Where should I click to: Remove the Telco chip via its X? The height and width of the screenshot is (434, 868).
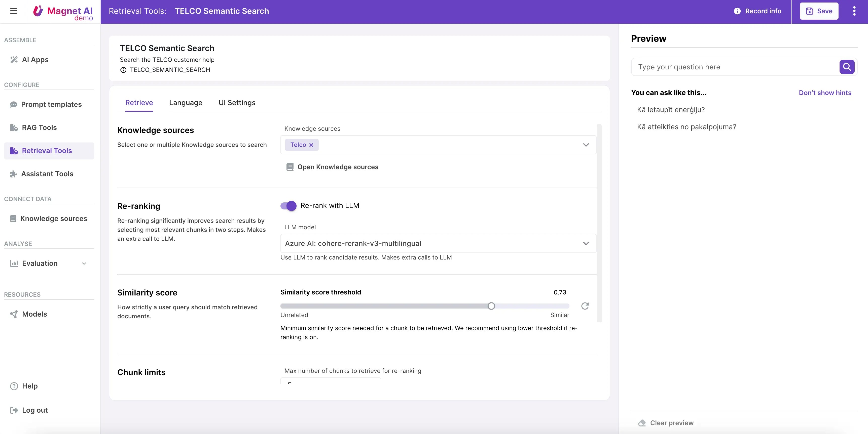pos(311,145)
